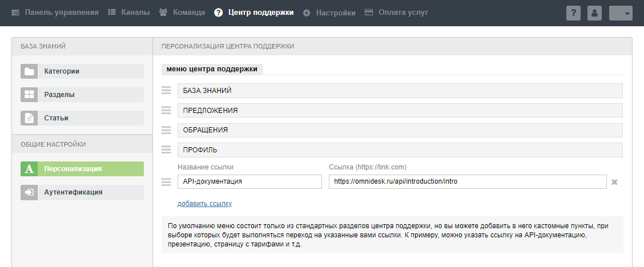
Task: Go to Статьи section
Action: click(x=82, y=118)
